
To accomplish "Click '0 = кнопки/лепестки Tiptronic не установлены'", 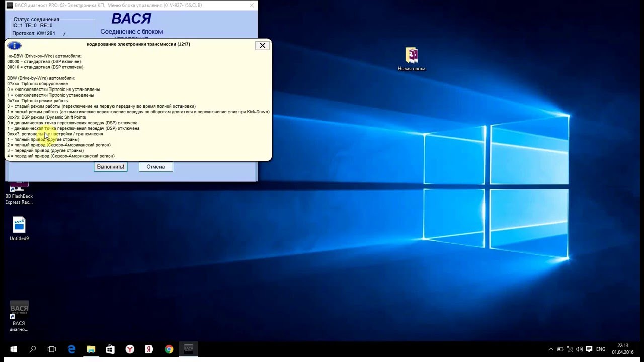I will point(53,89).
